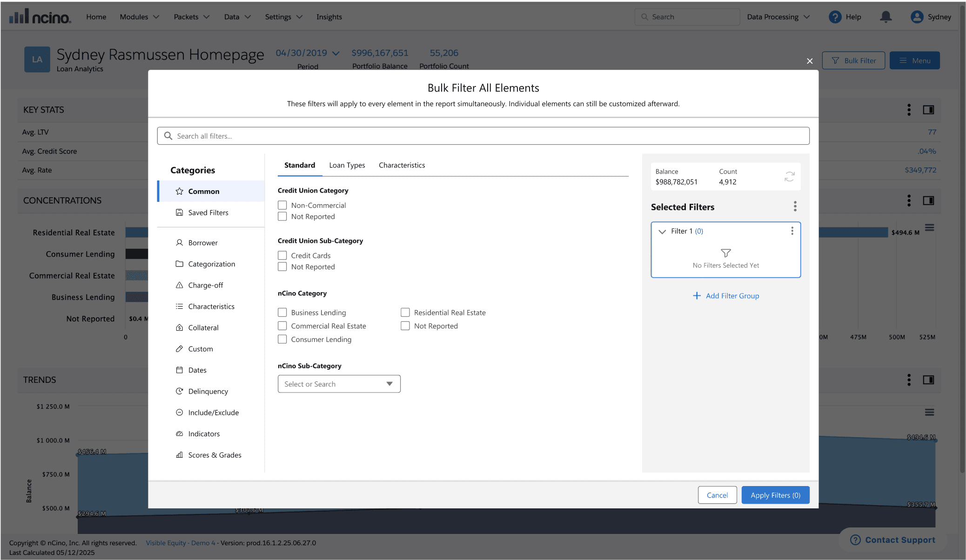Enable the Credit Cards checkbox
966x560 pixels.
coord(282,255)
